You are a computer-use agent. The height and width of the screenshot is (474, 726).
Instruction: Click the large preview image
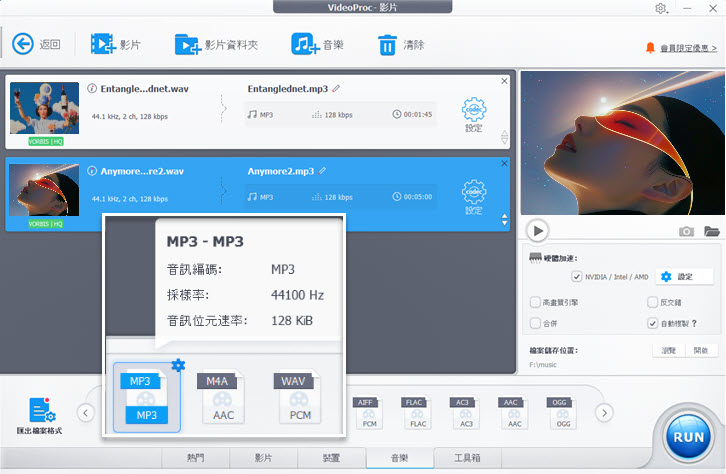[x=622, y=143]
